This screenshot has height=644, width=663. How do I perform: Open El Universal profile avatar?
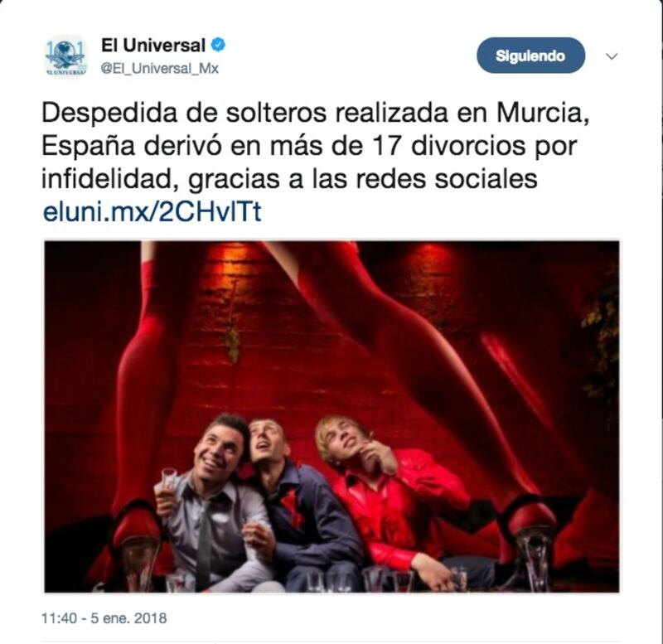(65, 56)
